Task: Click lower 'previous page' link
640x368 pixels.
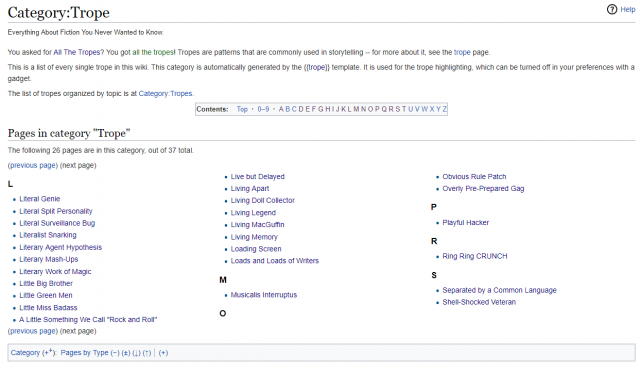Action: [33, 331]
